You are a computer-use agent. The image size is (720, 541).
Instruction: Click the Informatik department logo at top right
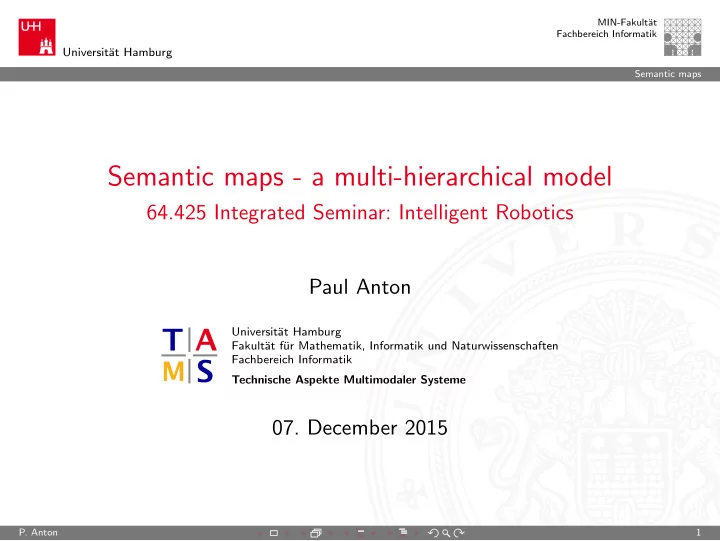(x=682, y=37)
